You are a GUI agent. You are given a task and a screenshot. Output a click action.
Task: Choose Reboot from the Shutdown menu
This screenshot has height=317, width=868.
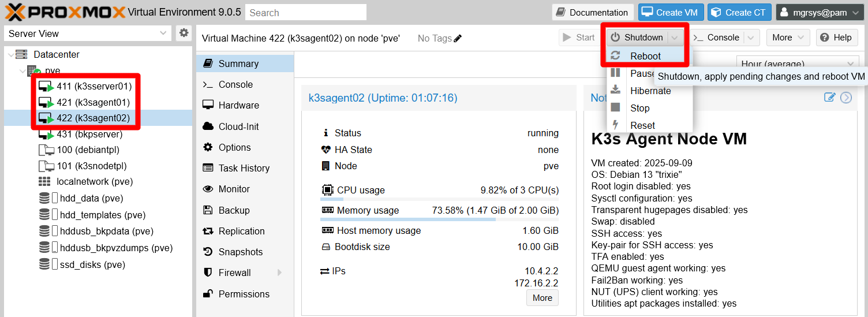(645, 56)
